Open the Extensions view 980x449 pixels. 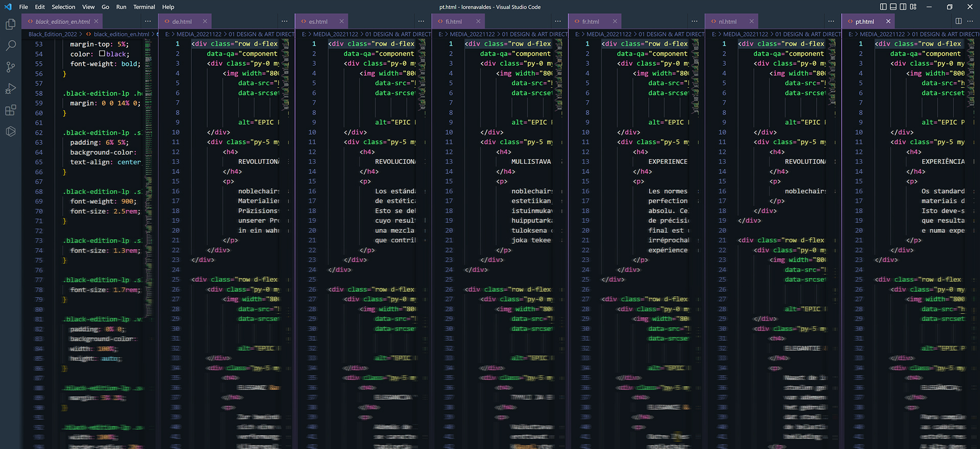point(10,110)
